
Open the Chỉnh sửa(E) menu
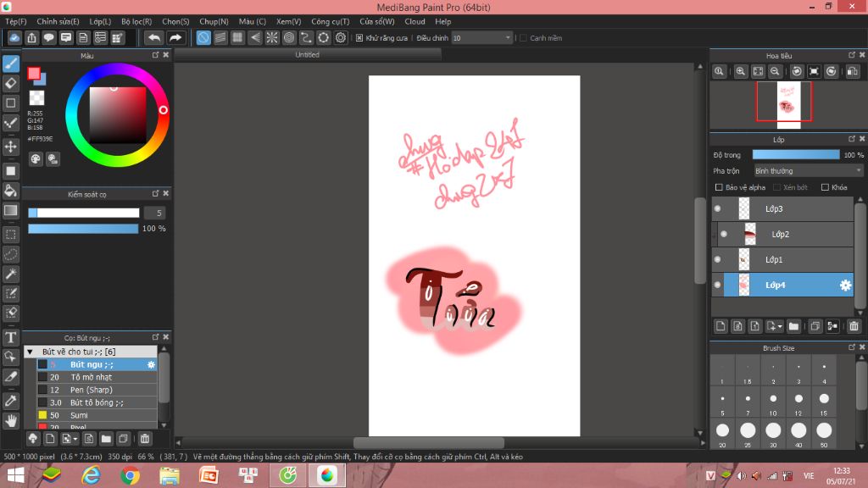click(x=58, y=21)
